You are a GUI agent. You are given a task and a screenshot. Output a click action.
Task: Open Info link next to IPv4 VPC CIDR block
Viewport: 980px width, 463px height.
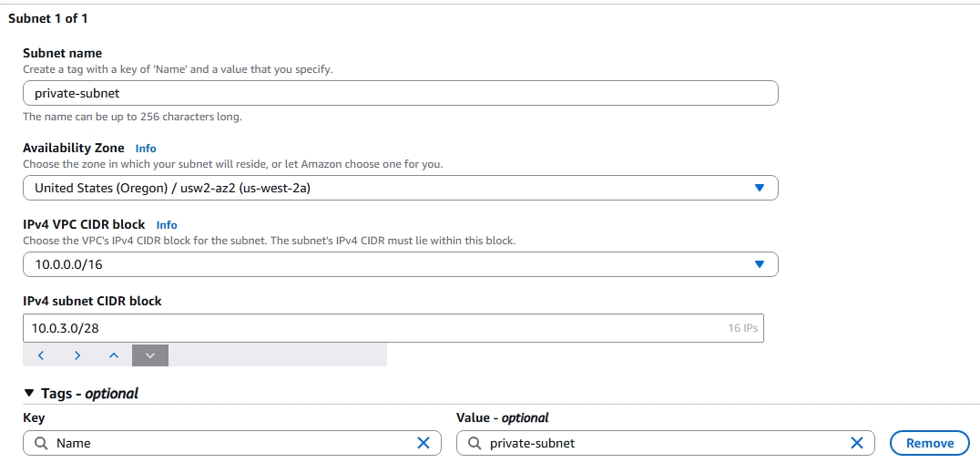(x=167, y=224)
